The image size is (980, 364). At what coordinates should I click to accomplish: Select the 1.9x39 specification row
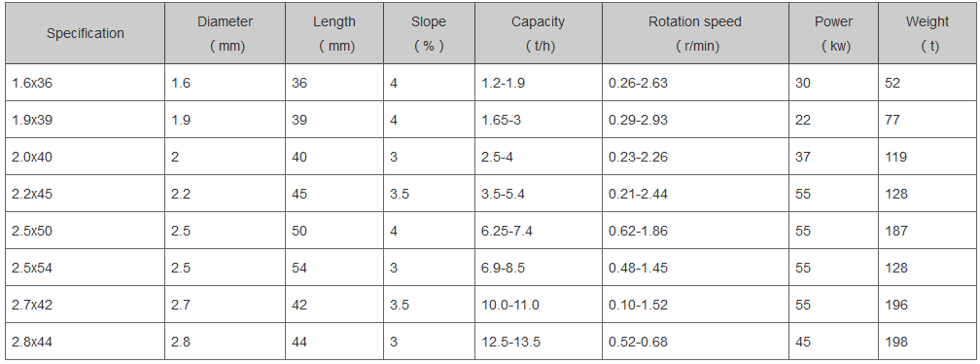point(491,120)
